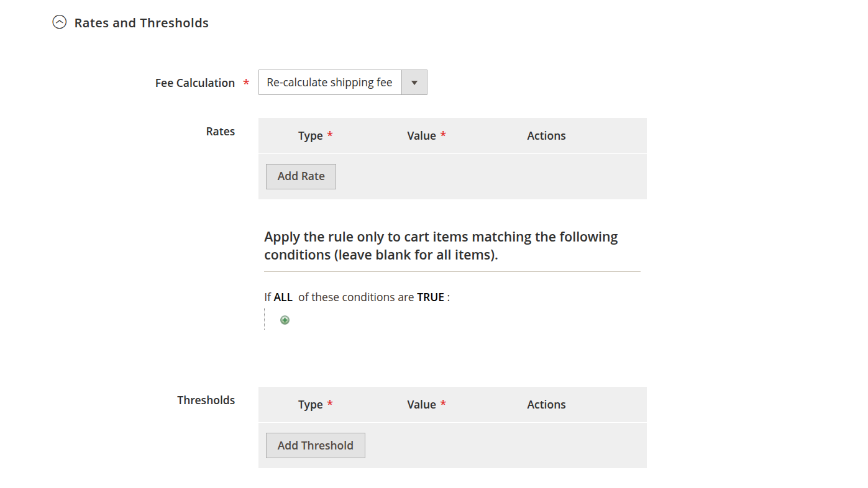Click the circular chevron icon beside section title

(60, 21)
